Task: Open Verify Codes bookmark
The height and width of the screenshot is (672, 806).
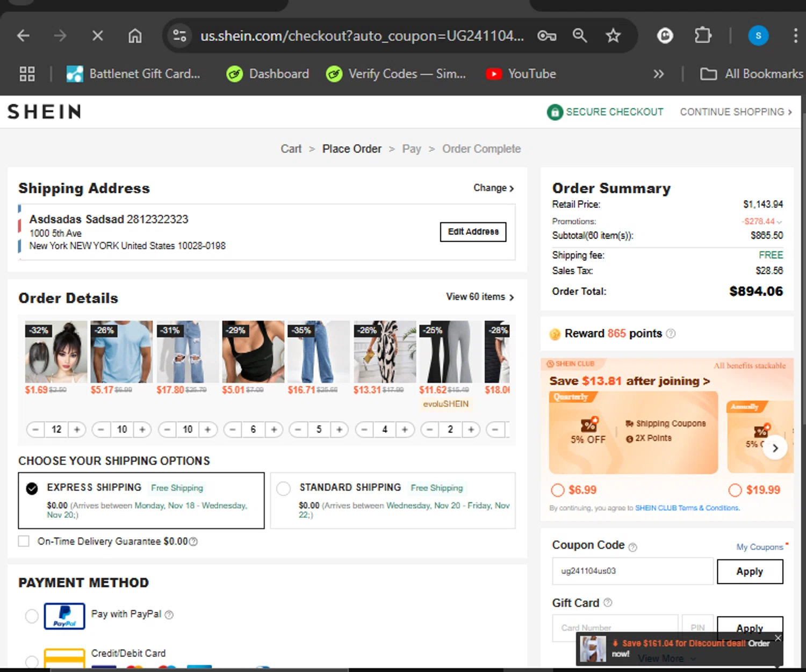Action: point(396,74)
